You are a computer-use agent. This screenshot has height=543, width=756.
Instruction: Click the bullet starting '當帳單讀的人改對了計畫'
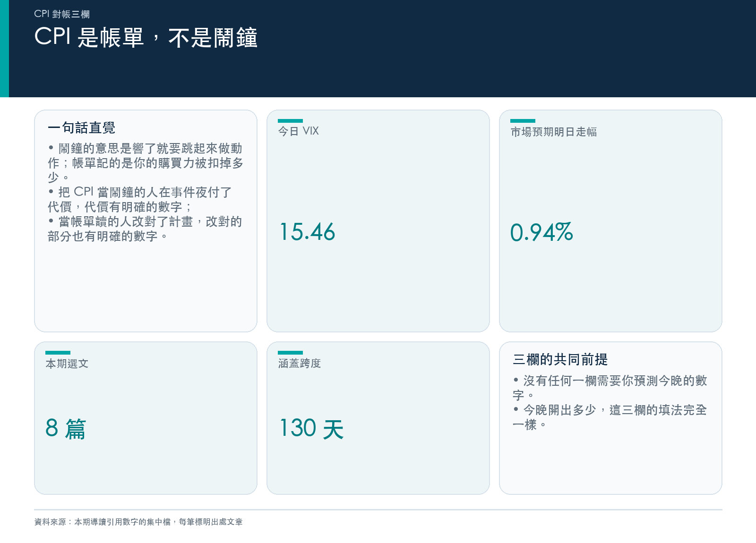coord(145,229)
